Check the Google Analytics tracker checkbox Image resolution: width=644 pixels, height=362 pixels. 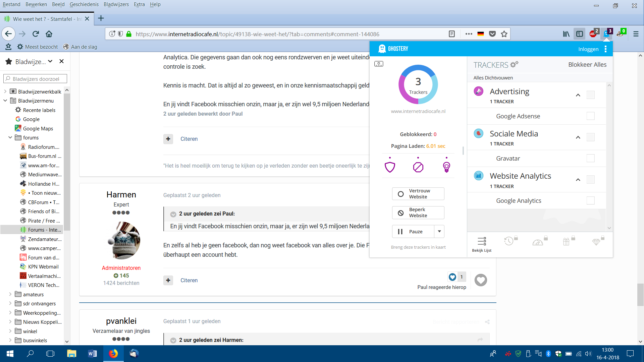click(590, 200)
